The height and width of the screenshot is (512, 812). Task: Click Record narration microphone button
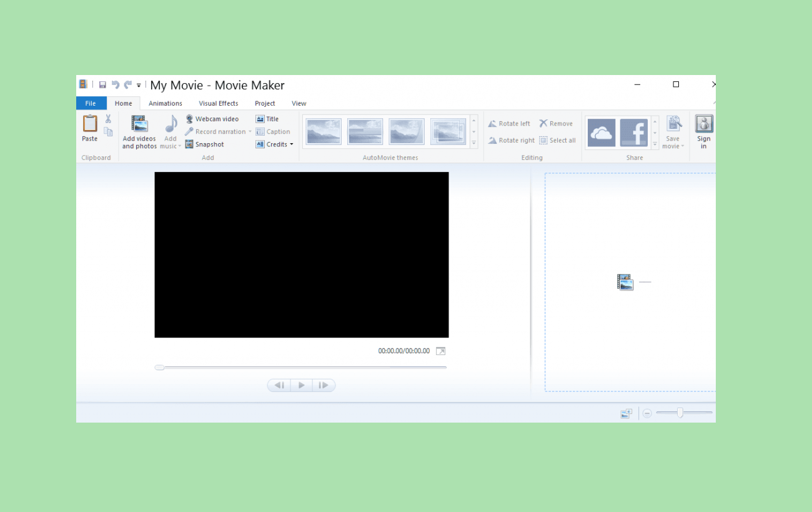pyautogui.click(x=215, y=132)
